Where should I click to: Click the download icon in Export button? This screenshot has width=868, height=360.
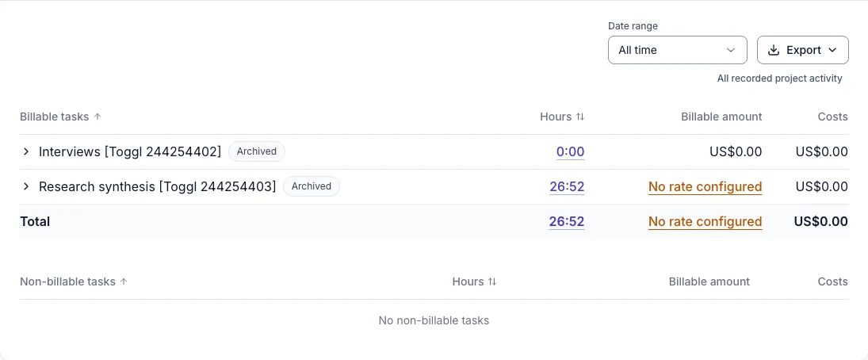tap(774, 50)
